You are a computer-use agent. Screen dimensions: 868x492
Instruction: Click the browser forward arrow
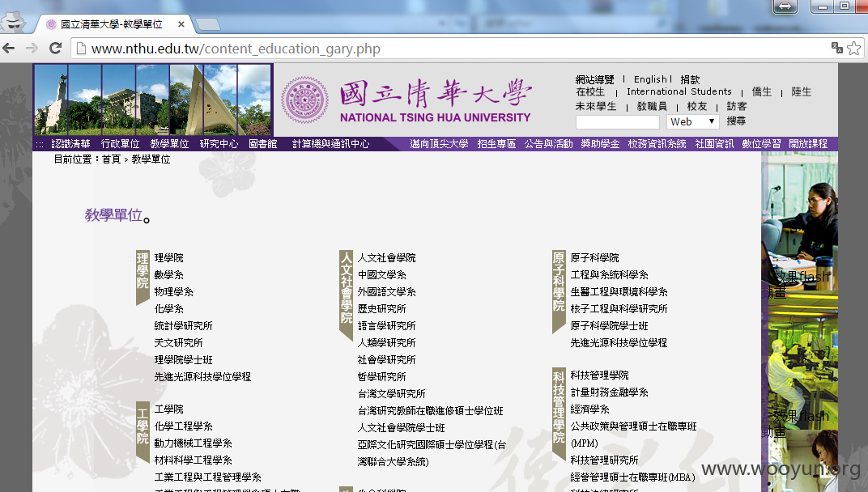coord(32,49)
